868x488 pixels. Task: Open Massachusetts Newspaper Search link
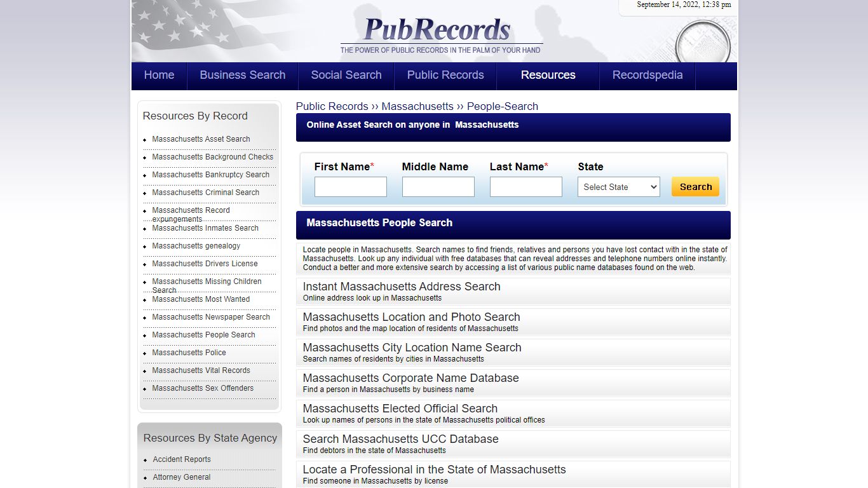coord(211,317)
